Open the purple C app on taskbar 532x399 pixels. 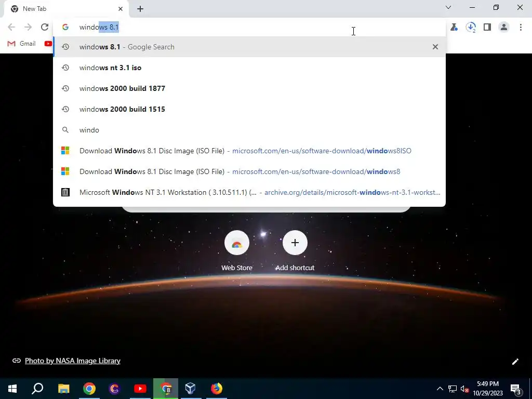tap(115, 389)
